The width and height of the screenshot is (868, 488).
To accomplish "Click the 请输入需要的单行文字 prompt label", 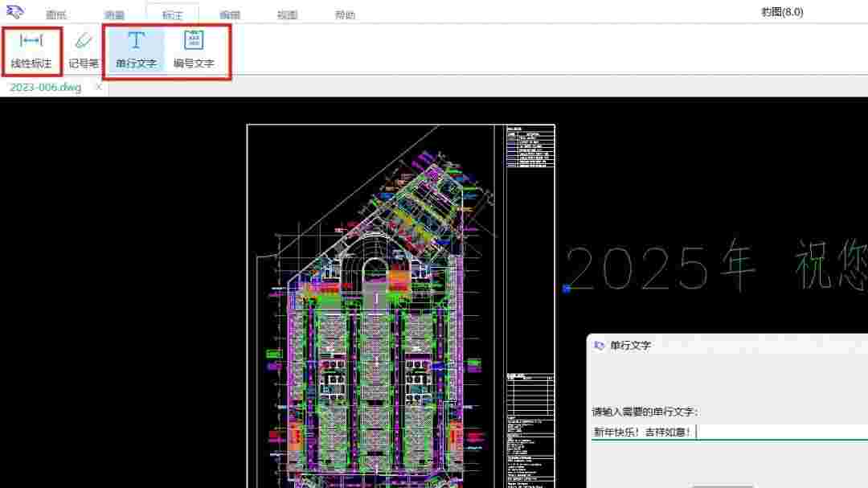I will pyautogui.click(x=645, y=412).
